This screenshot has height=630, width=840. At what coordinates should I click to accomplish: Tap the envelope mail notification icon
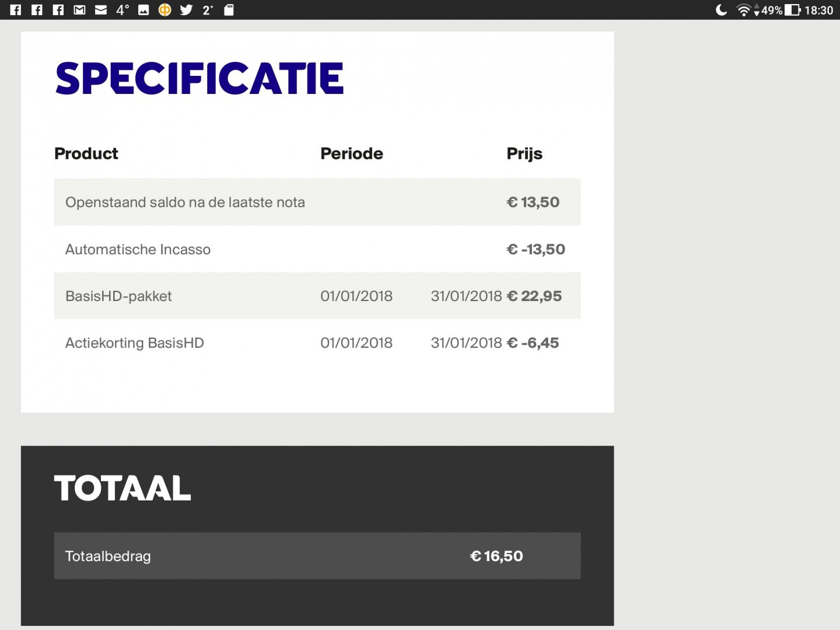tap(101, 10)
